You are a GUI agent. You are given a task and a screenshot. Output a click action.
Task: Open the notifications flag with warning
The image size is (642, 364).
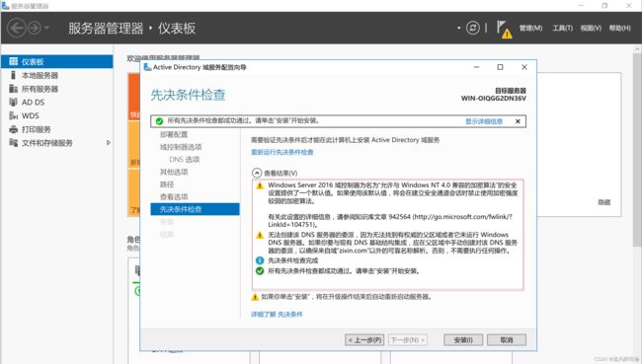tap(504, 29)
